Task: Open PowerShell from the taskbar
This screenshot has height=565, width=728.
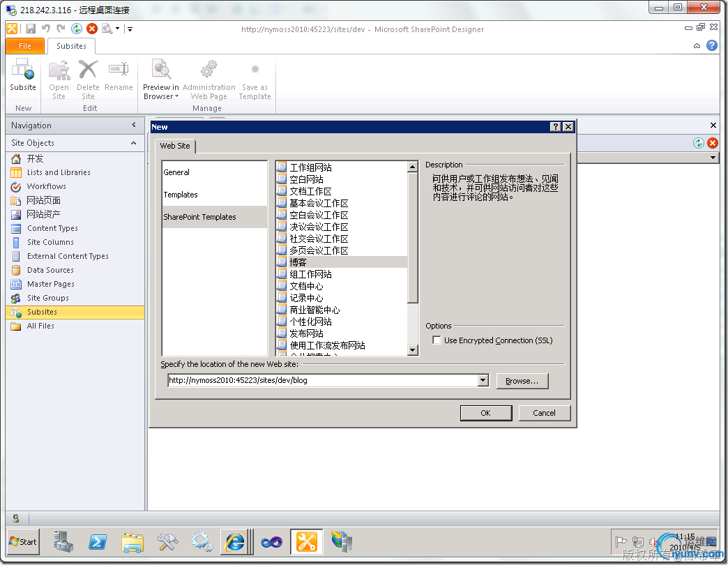Action: (x=98, y=542)
